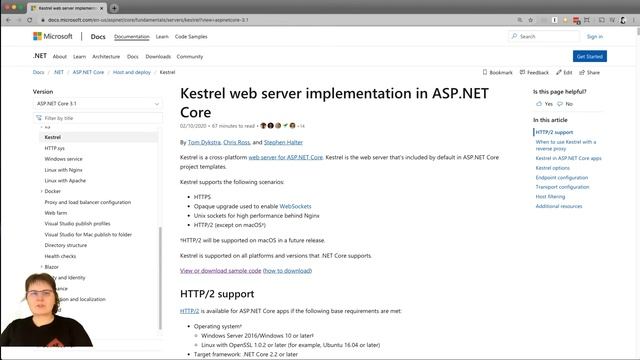Open the Feedback action

coord(534,72)
